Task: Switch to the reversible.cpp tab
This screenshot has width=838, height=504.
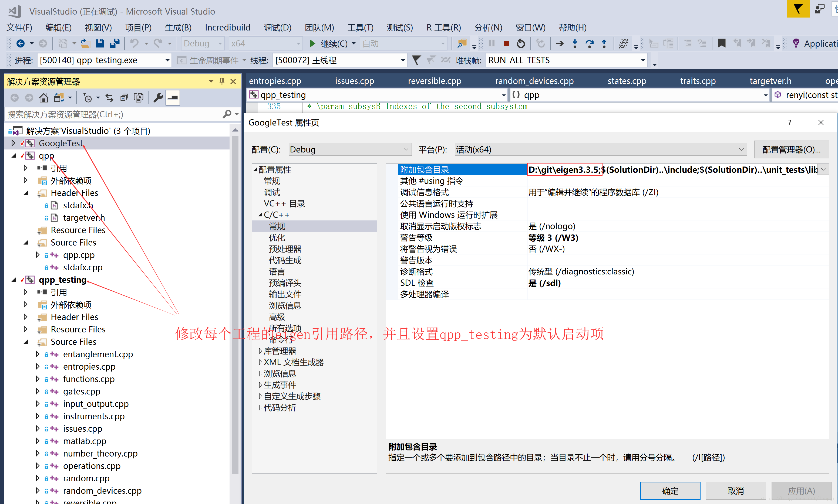Action: [x=435, y=81]
